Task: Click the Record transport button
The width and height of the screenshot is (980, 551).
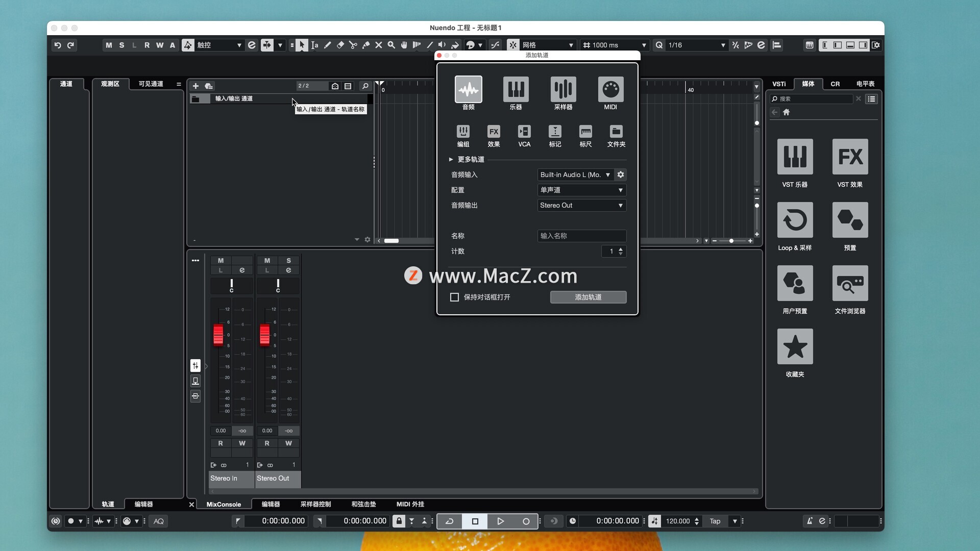Action: tap(526, 521)
